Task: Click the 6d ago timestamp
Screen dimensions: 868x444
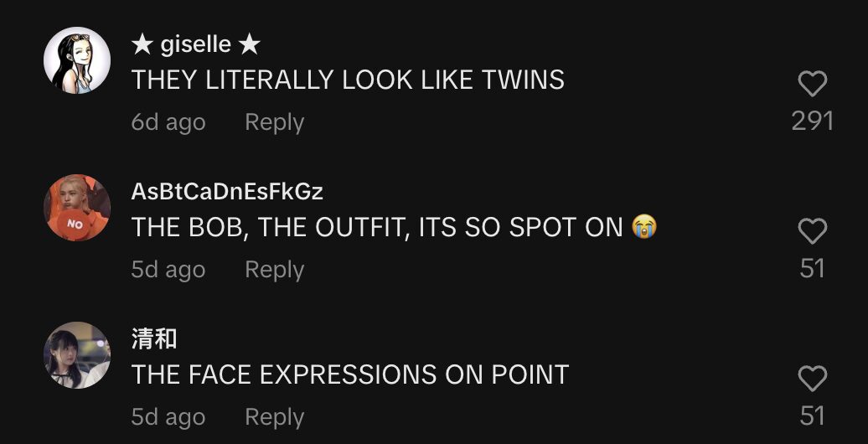Action: click(x=168, y=121)
